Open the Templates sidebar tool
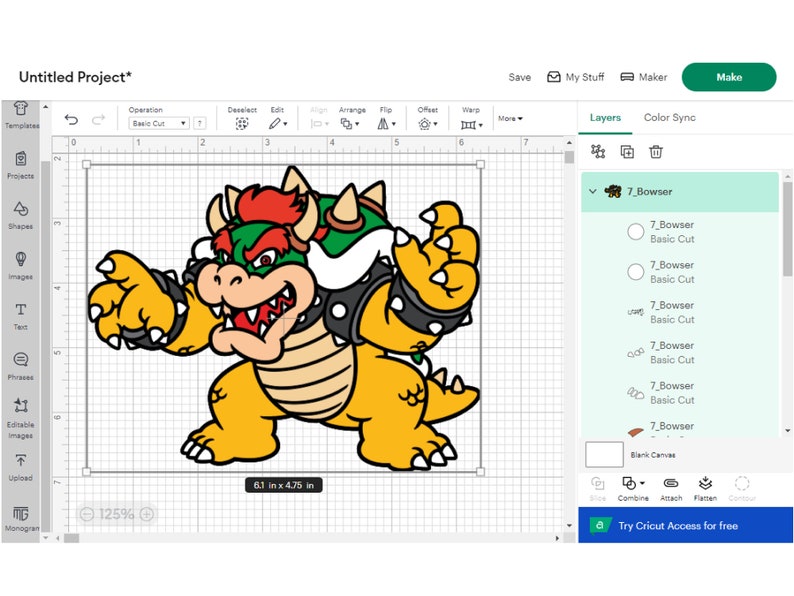The image size is (794, 596). [20, 115]
